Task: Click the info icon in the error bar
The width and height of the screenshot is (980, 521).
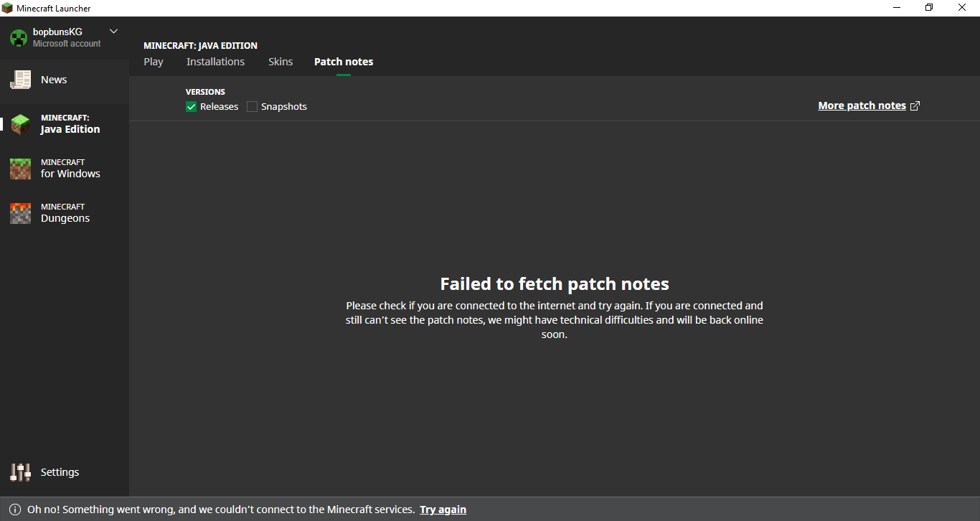Action: [15, 510]
